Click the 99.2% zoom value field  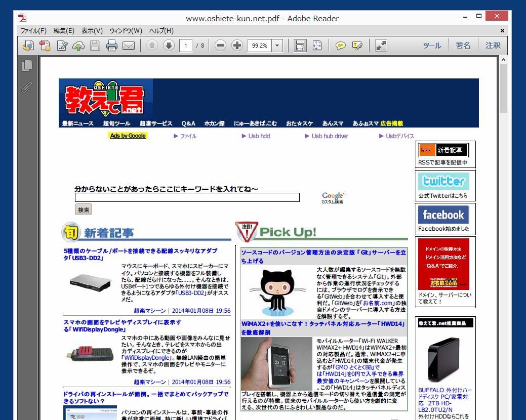260,45
